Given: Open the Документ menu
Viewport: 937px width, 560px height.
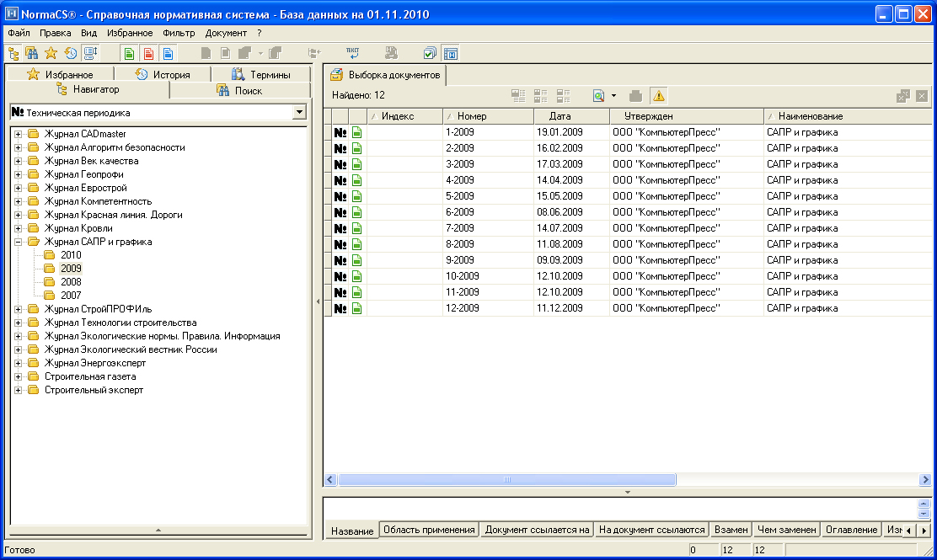Looking at the screenshot, I should click(225, 33).
